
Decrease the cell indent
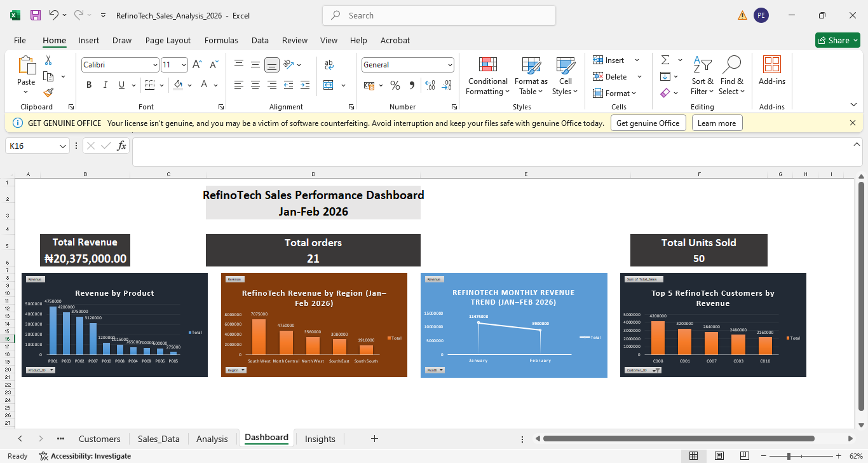[x=288, y=85]
